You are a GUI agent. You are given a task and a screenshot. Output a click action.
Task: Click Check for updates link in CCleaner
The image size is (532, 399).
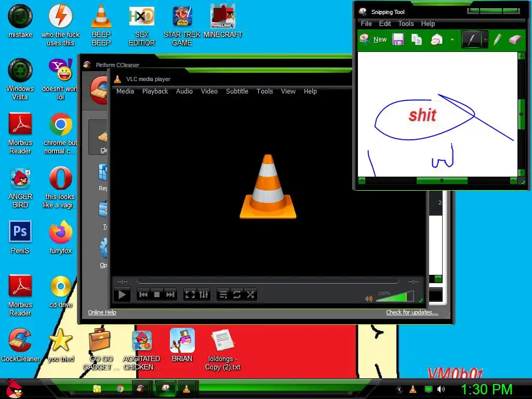[x=412, y=312]
